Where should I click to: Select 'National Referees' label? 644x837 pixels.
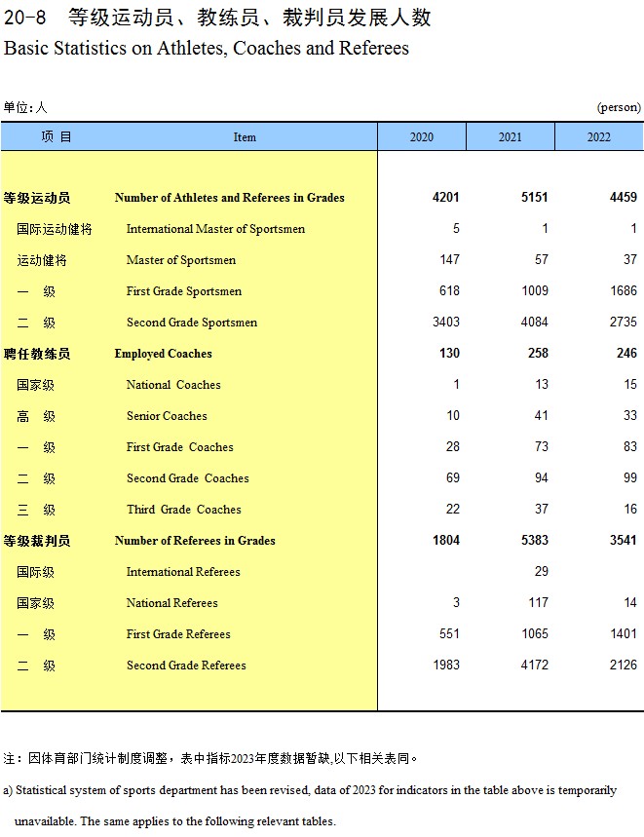[x=171, y=603]
